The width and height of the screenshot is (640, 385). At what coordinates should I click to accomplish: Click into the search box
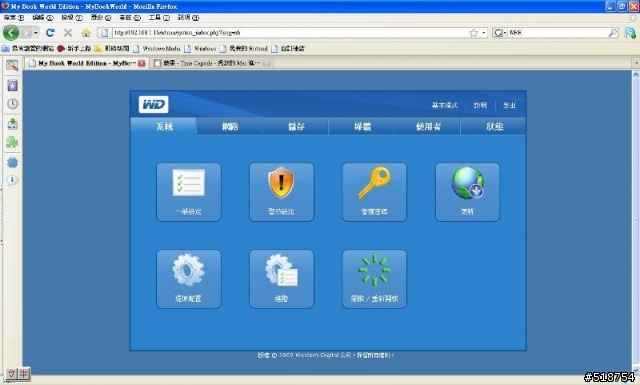tap(558, 33)
